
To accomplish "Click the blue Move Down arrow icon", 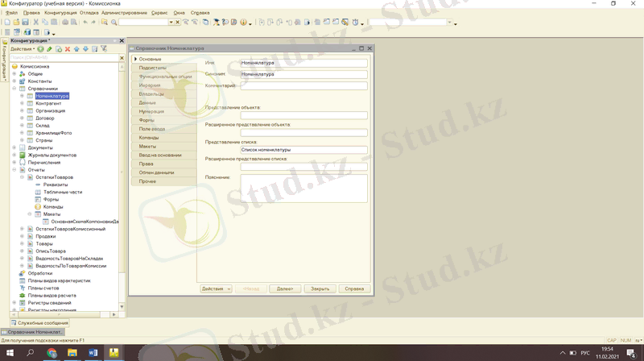I will [x=85, y=49].
